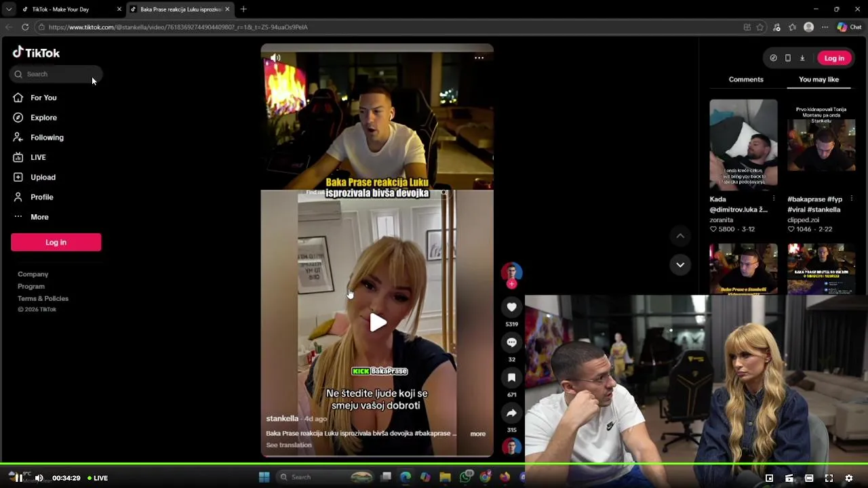
Task: Switch to the Comments tab
Action: pyautogui.click(x=746, y=79)
